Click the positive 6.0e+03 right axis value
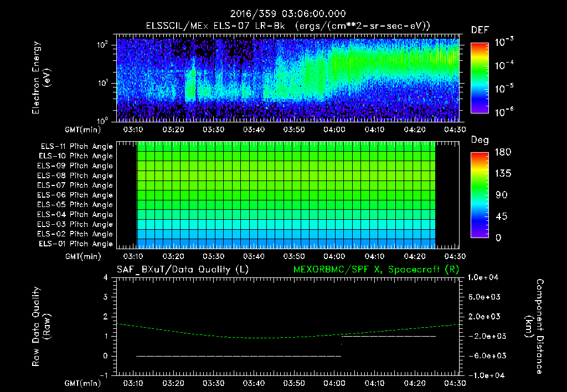Viewport: 567px width, 392px height. tap(484, 297)
